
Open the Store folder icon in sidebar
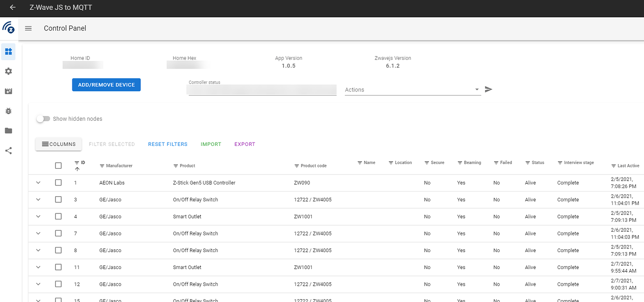[8, 130]
